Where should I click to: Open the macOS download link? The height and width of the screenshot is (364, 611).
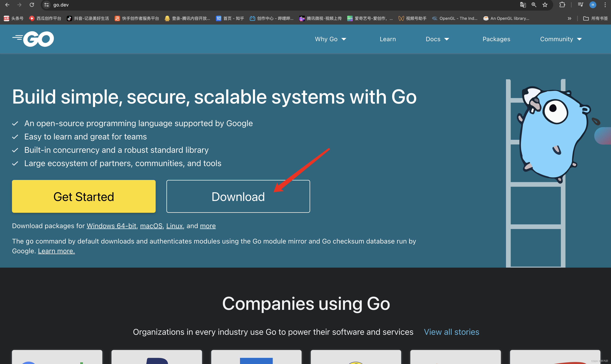click(x=151, y=226)
